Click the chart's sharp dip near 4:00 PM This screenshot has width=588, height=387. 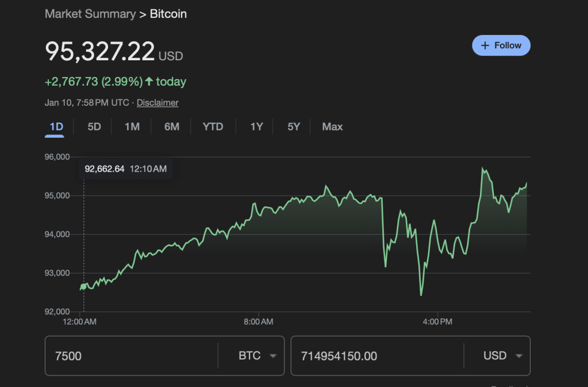pos(421,295)
